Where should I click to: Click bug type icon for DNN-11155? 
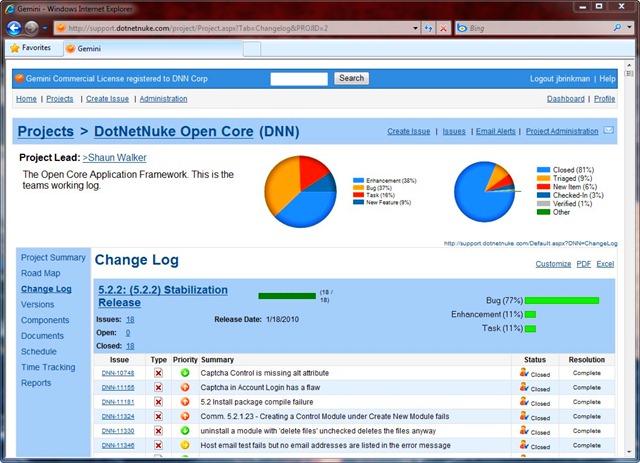pos(158,387)
